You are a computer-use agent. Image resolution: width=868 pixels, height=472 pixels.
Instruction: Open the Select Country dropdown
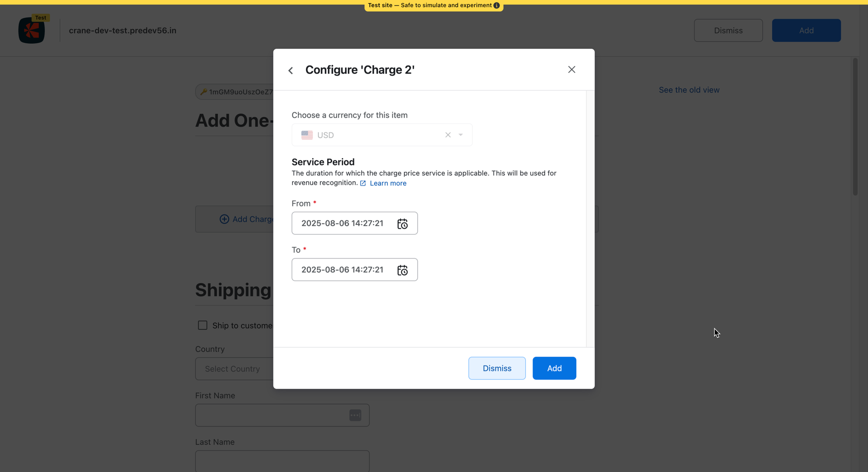pos(234,369)
